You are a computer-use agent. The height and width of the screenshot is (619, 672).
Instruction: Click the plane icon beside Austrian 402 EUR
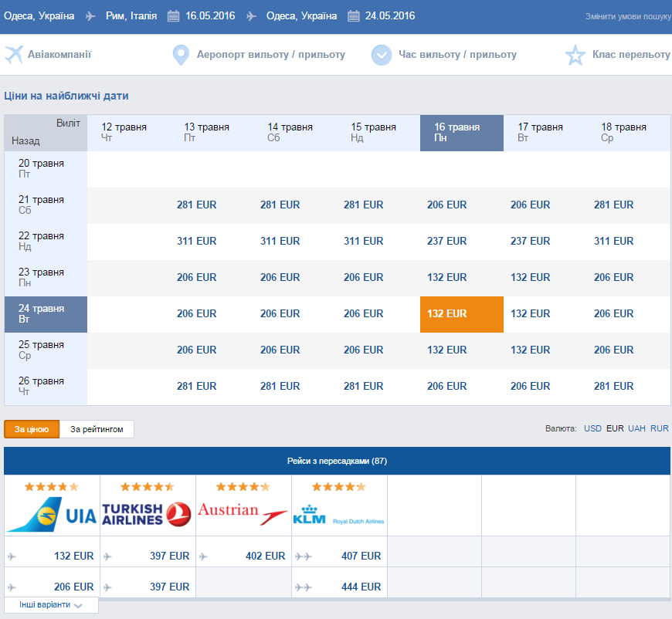point(203,556)
